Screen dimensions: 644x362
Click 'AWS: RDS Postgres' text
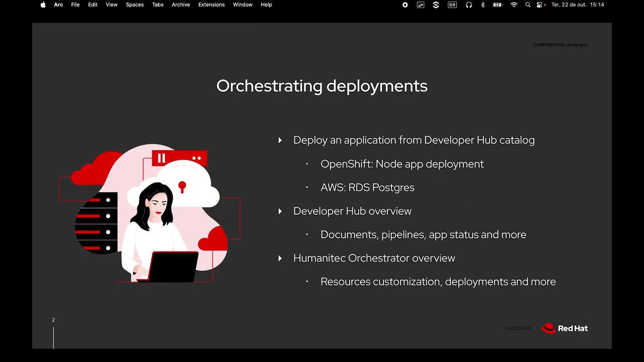pos(367,188)
